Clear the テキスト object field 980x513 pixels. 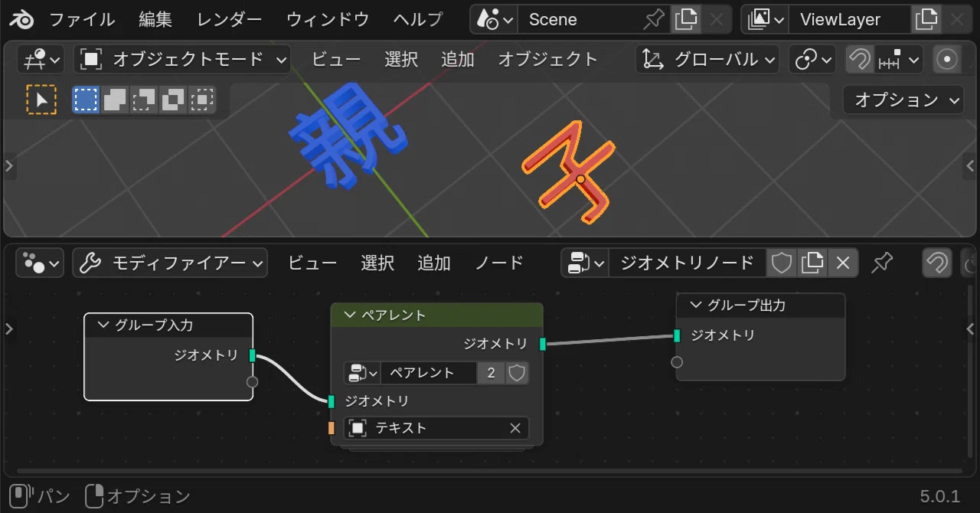pos(515,428)
